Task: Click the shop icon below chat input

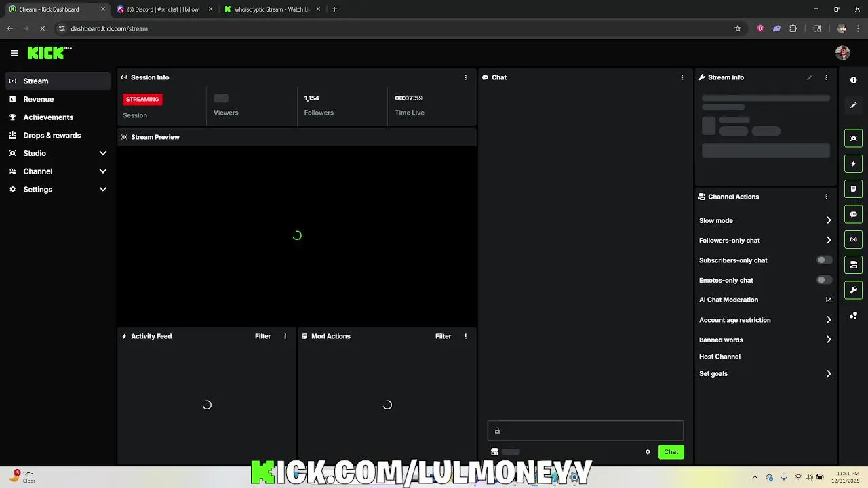Action: click(494, 452)
